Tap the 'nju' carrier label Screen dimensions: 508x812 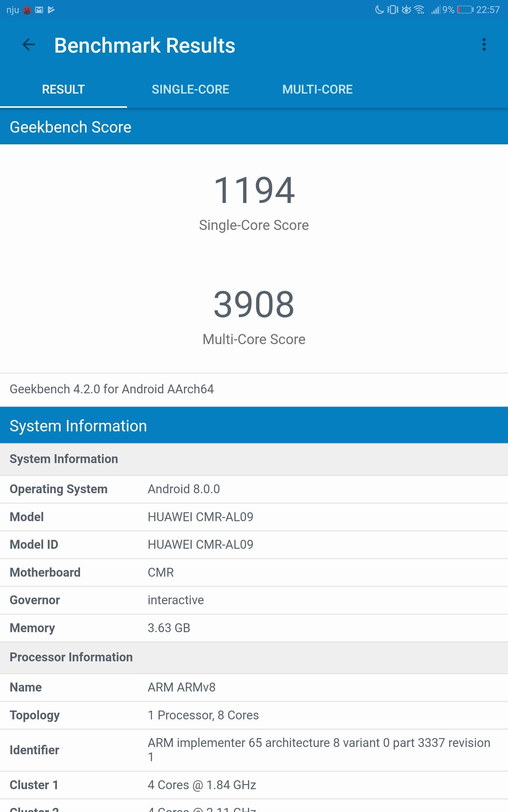(x=13, y=10)
